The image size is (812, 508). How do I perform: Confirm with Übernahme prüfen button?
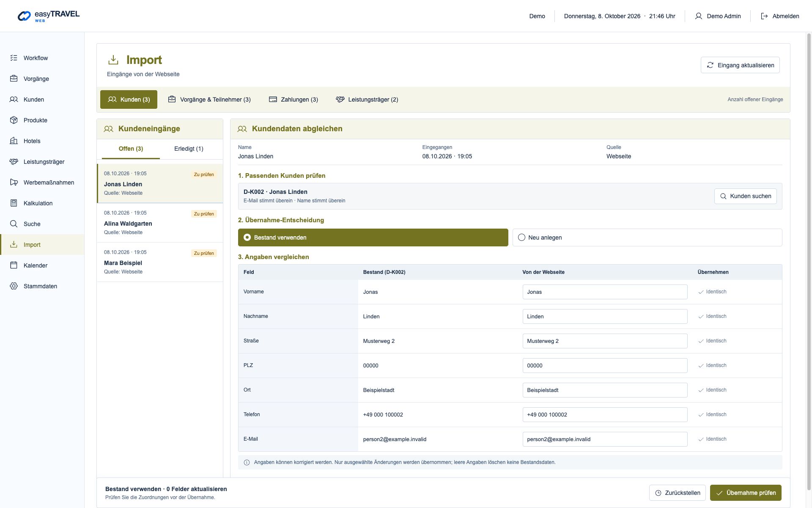coord(746,493)
